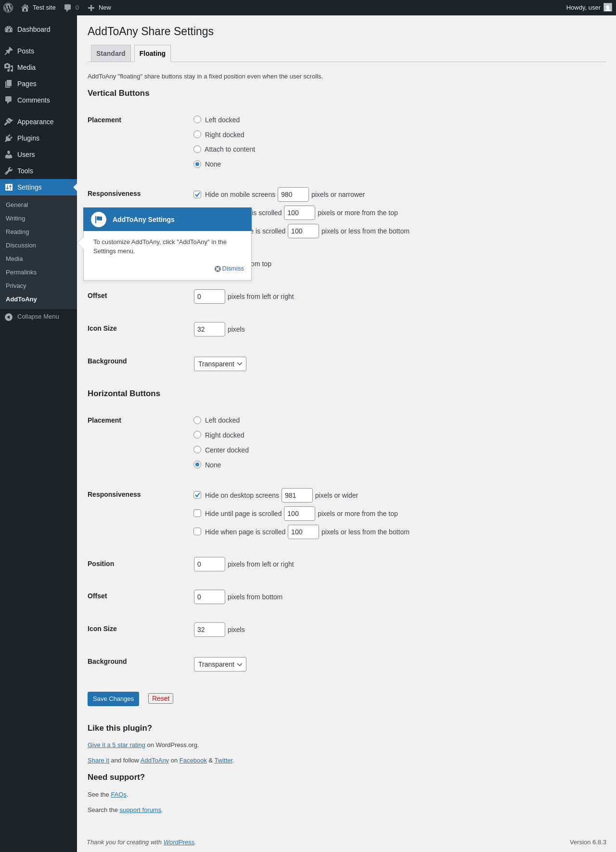Select horizontal Center docked placement

(x=197, y=450)
